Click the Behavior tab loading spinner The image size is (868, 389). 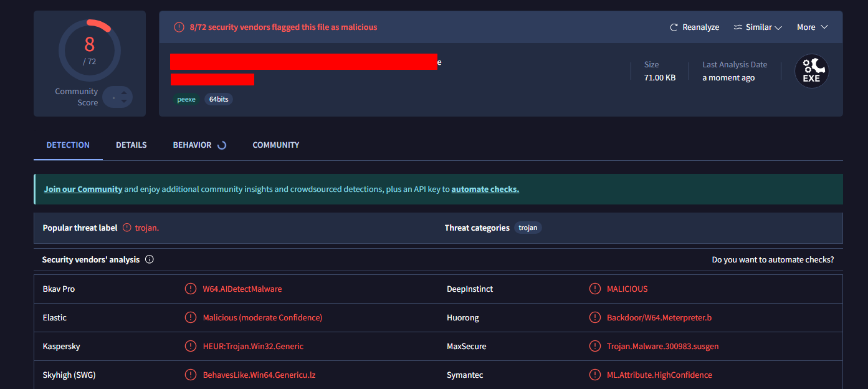[x=221, y=145]
